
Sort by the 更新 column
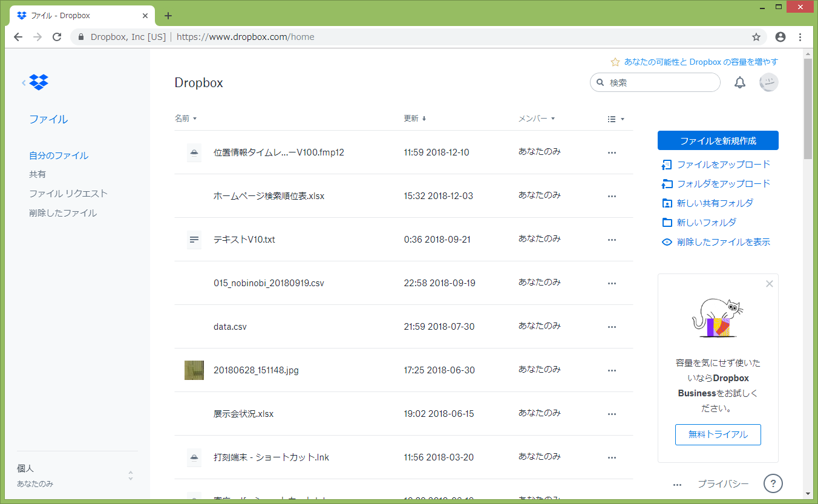(x=415, y=119)
